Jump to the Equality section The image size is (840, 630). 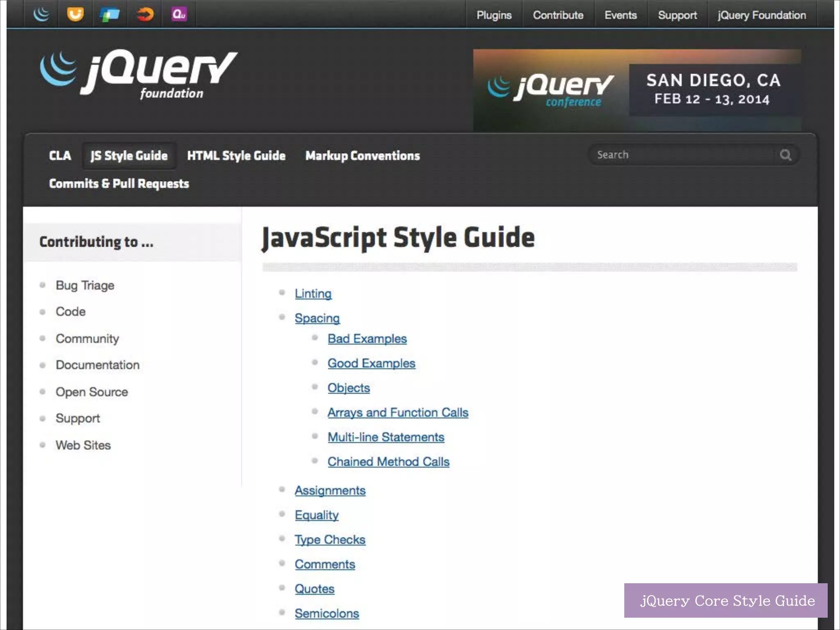point(317,515)
